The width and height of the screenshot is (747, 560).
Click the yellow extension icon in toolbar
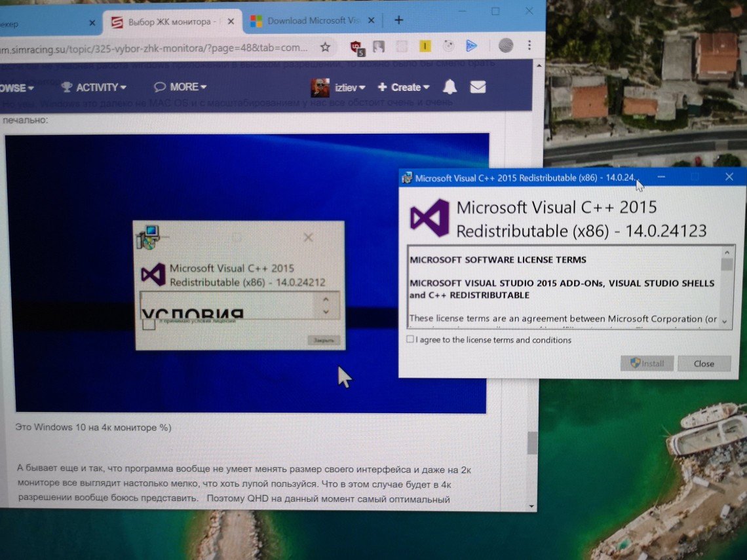coord(425,46)
